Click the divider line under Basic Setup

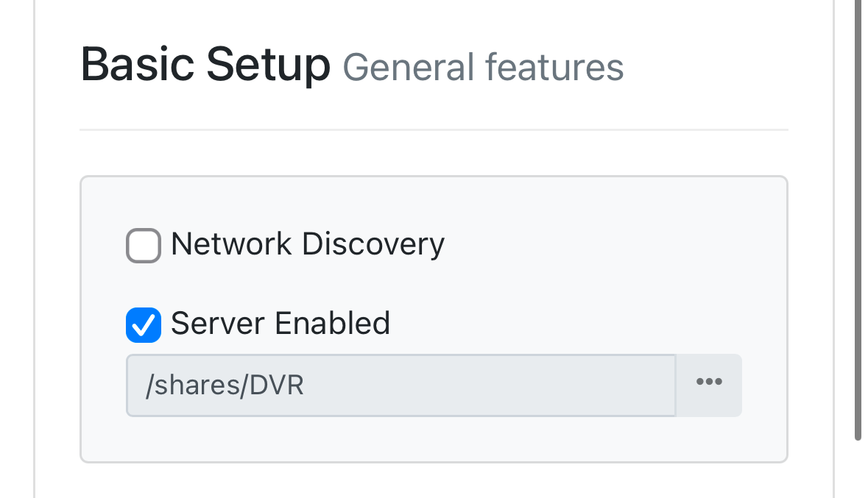click(434, 130)
